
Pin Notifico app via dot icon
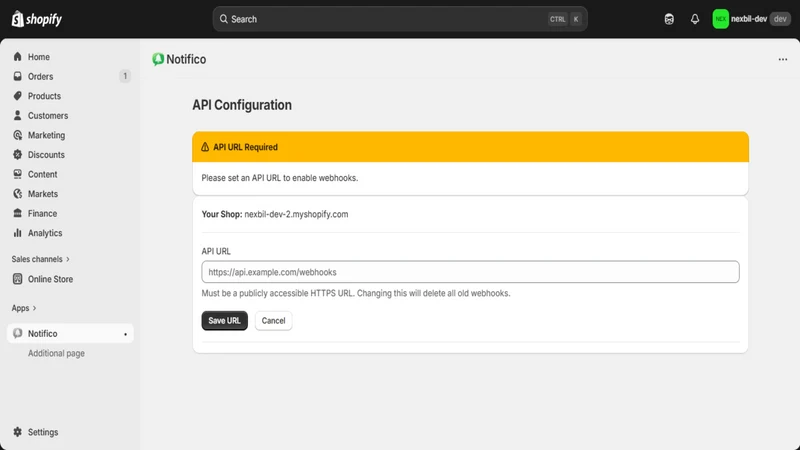click(126, 334)
